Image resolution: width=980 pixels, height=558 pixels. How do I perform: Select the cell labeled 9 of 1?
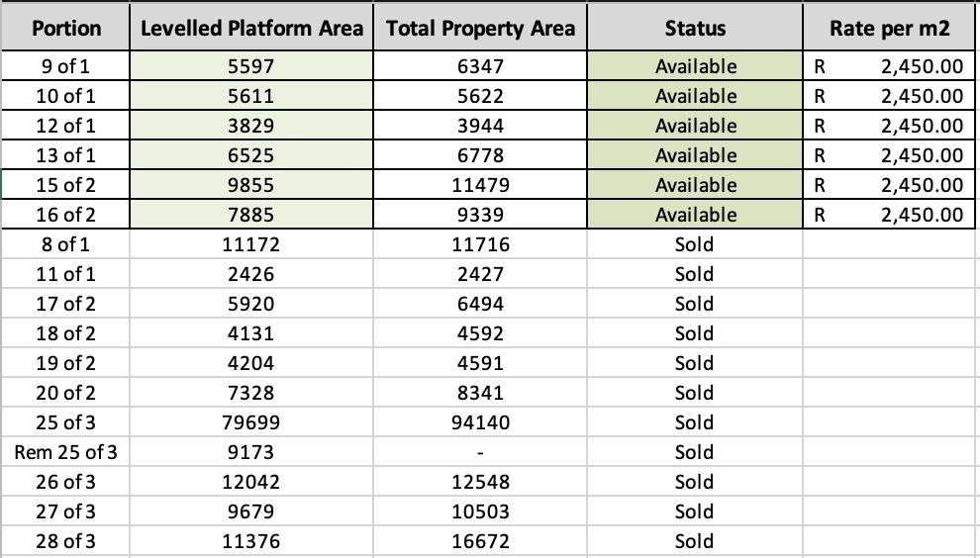66,66
